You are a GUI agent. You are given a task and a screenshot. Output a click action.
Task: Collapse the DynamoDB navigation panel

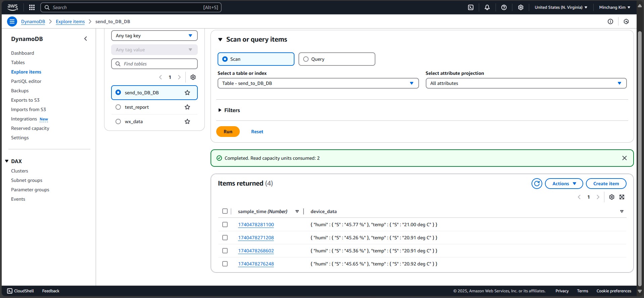pyautogui.click(x=86, y=39)
